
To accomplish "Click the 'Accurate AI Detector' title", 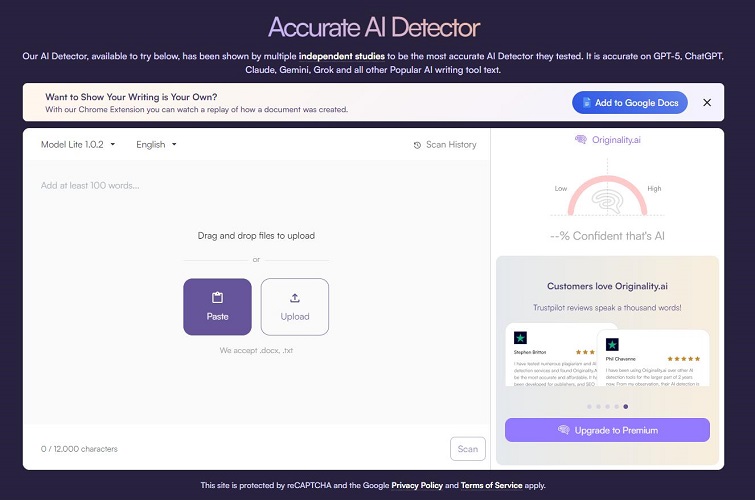I will 374,27.
